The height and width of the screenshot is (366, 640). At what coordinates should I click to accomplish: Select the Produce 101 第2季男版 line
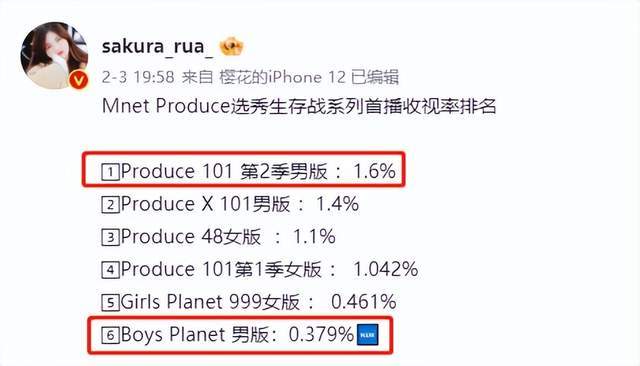(248, 171)
